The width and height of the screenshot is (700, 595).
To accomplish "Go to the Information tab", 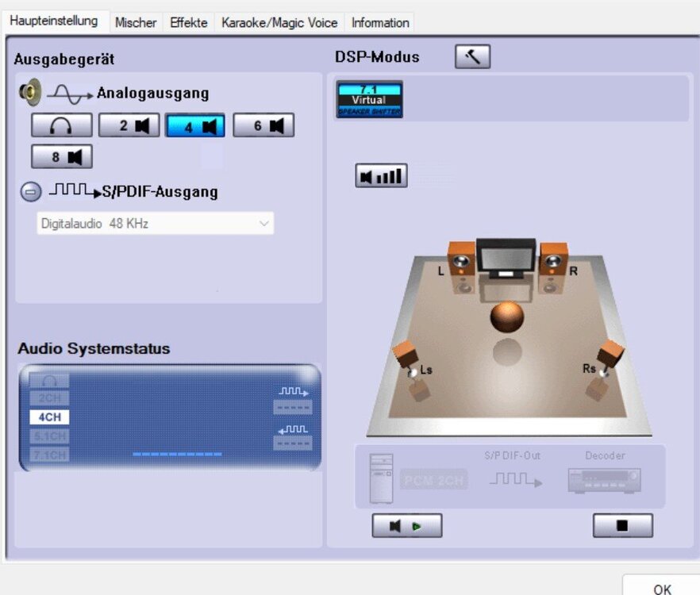I will tap(380, 23).
